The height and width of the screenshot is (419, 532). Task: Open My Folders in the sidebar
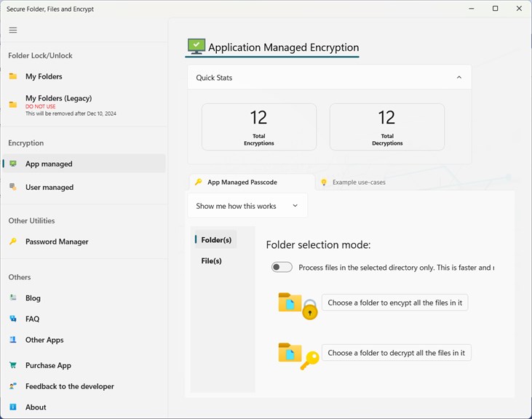(84, 76)
